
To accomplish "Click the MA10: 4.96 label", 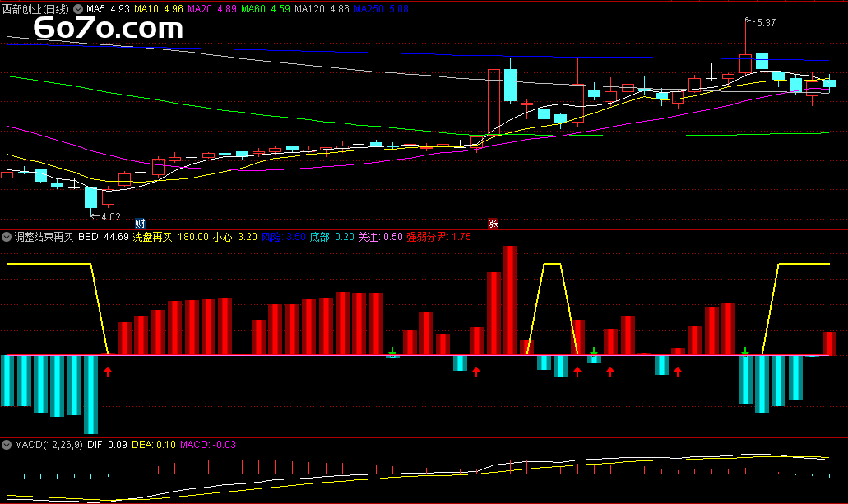I will click(x=159, y=9).
